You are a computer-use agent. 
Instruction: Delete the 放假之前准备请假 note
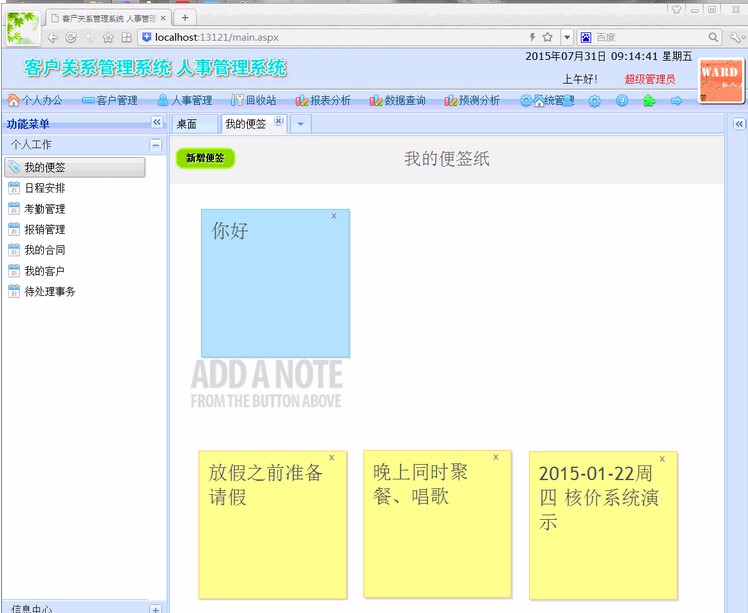point(332,458)
